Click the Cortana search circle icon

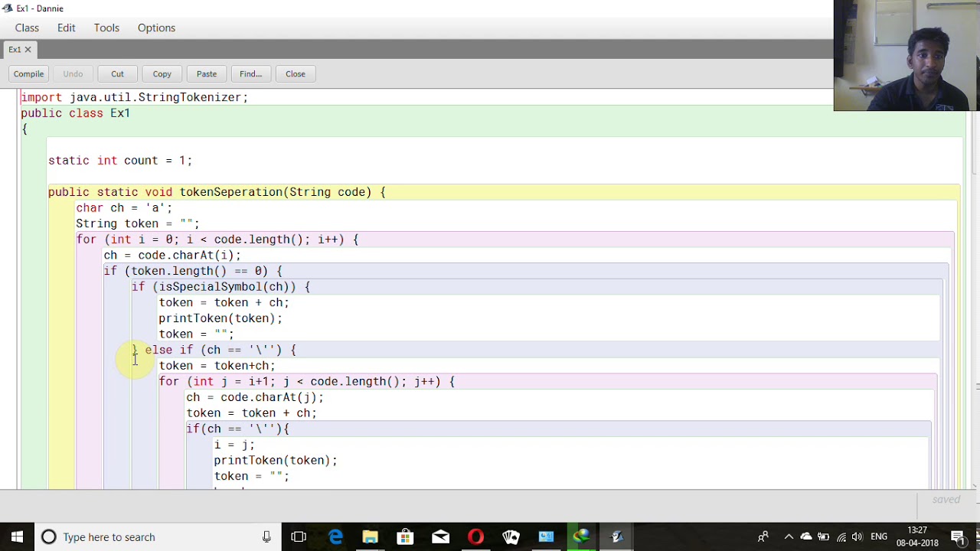click(x=48, y=536)
